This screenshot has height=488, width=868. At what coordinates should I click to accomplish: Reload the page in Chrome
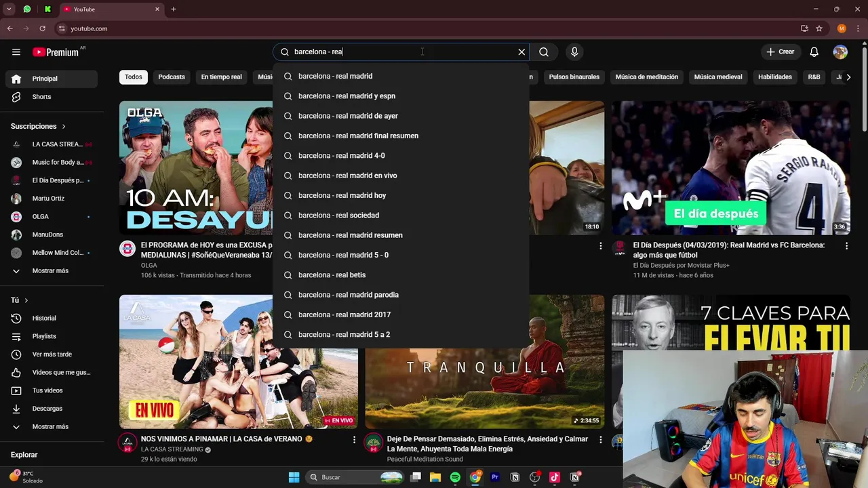42,28
